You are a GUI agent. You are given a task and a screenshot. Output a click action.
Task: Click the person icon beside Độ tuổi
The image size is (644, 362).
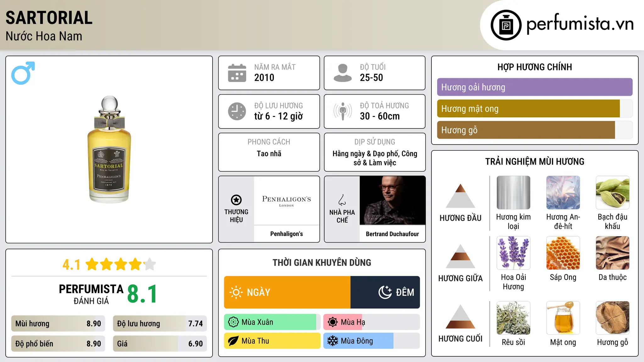342,73
